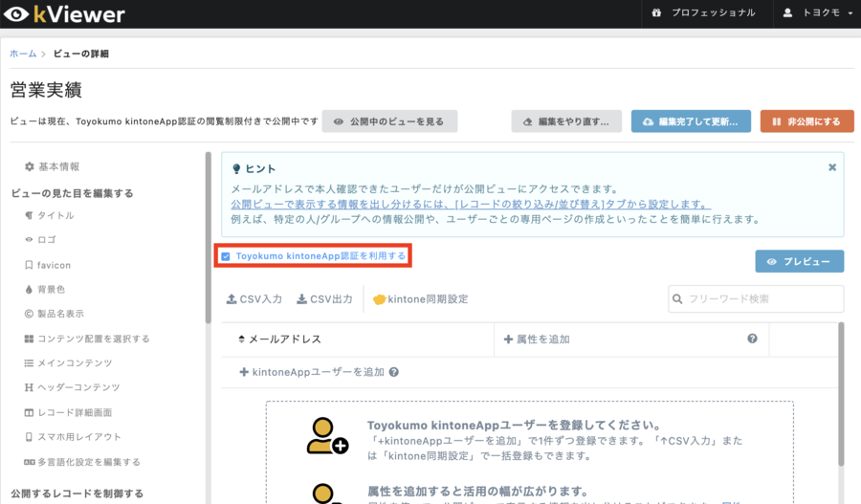This screenshot has width=861, height=504.
Task: Open コンテンツ配置を選択する sidebar item
Action: tap(87, 339)
